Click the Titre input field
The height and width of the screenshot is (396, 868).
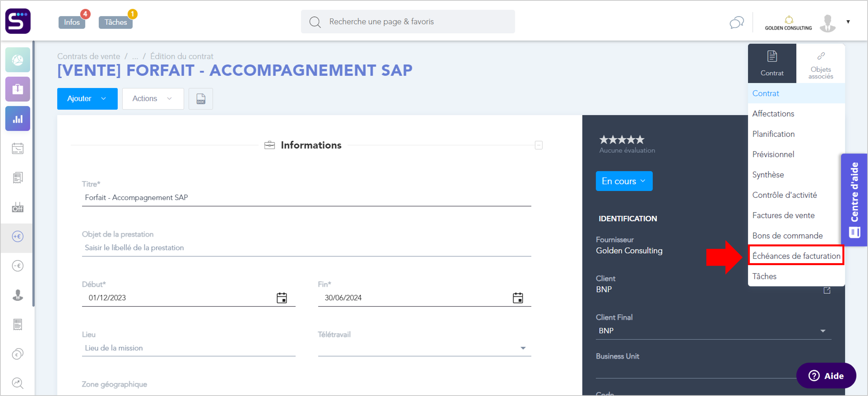tap(306, 198)
